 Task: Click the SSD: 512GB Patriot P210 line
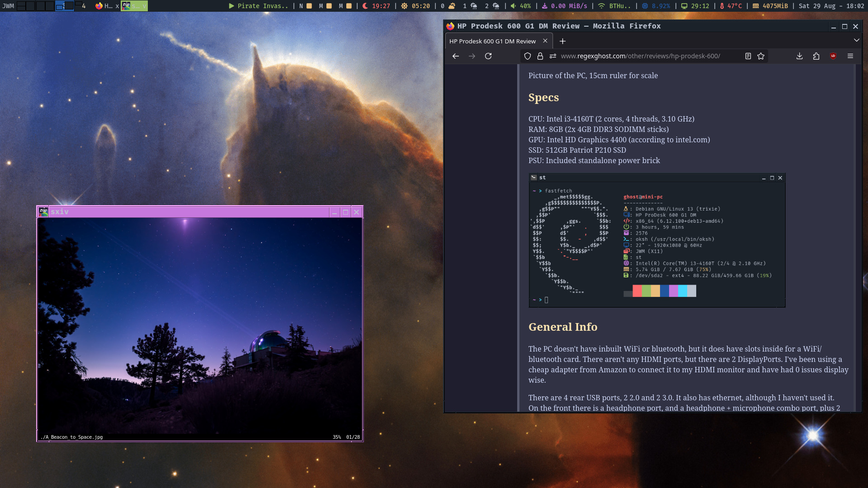click(x=577, y=150)
